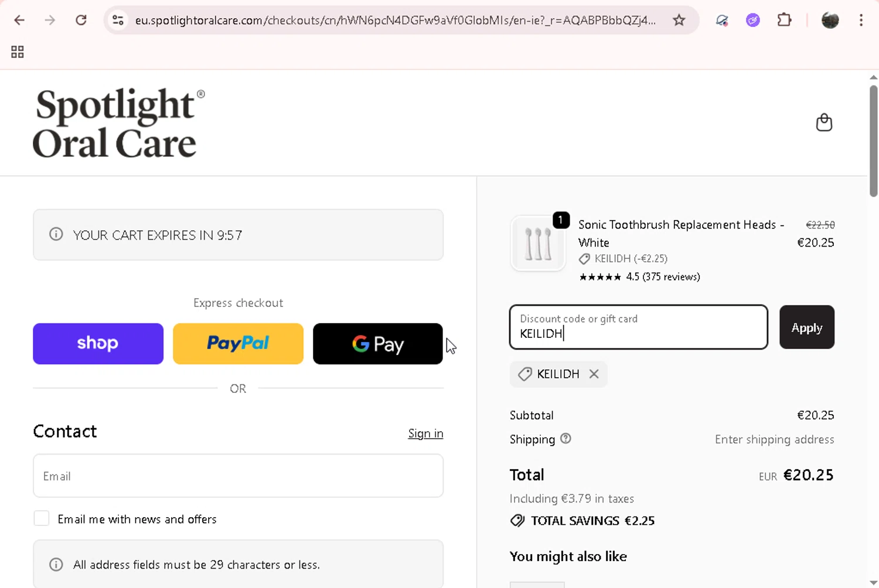
Task: Bookmark this page with the star icon
Action: pyautogui.click(x=679, y=20)
